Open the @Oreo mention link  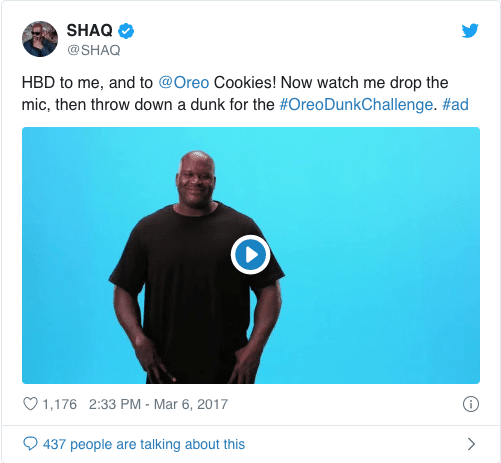[184, 83]
